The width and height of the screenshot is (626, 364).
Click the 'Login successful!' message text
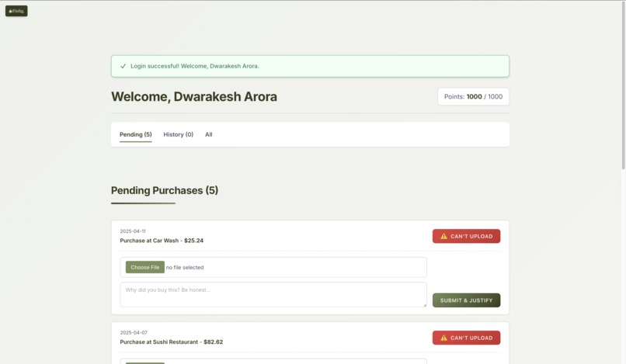[195, 66]
